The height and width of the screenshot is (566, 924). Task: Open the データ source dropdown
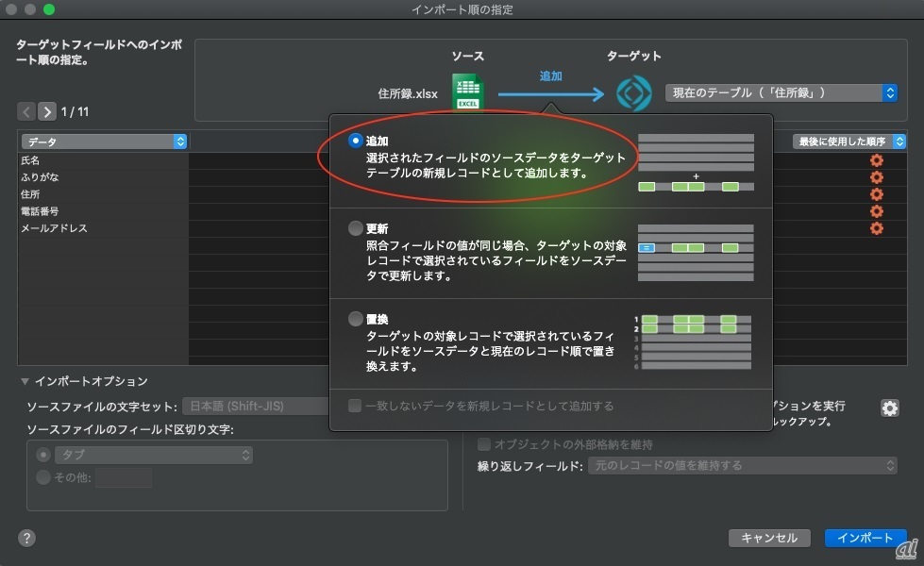click(x=103, y=141)
